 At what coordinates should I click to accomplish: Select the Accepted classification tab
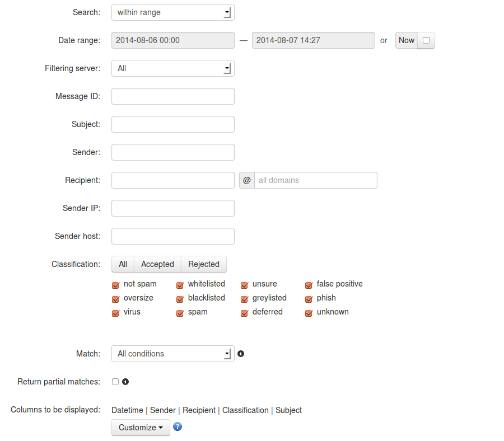(157, 264)
